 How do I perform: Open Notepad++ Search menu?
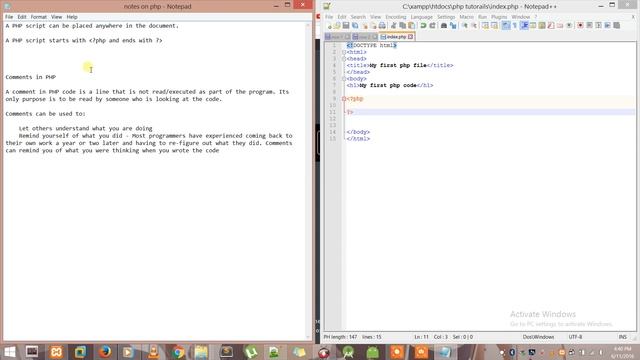(358, 17)
